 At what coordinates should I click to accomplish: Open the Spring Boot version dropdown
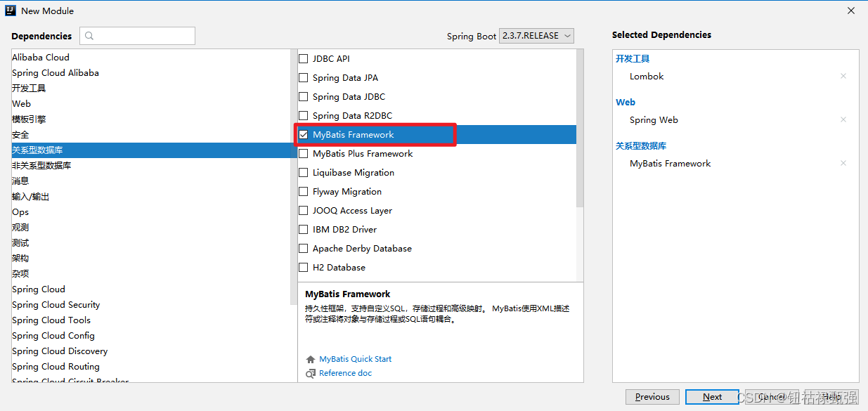click(x=536, y=35)
